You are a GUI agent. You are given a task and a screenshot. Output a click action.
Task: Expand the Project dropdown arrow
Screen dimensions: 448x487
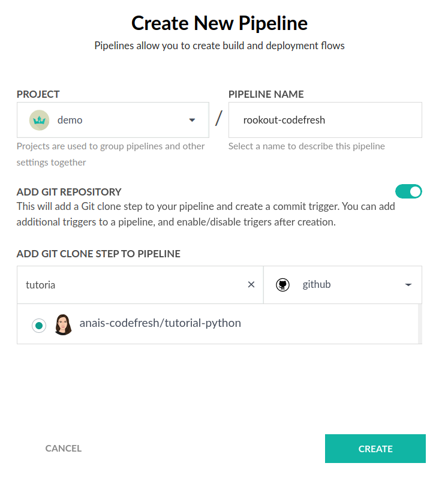(192, 120)
